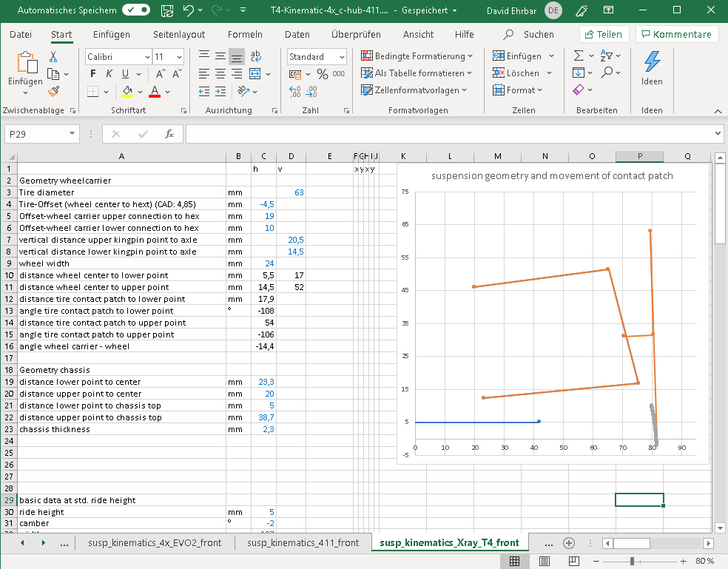The width and height of the screenshot is (728, 569).
Task: Open the susp_kinematics_411_front sheet tab
Action: 303,543
